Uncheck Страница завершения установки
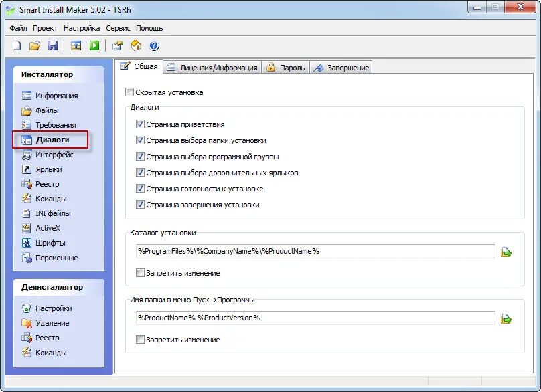This screenshot has width=541, height=392. click(140, 205)
